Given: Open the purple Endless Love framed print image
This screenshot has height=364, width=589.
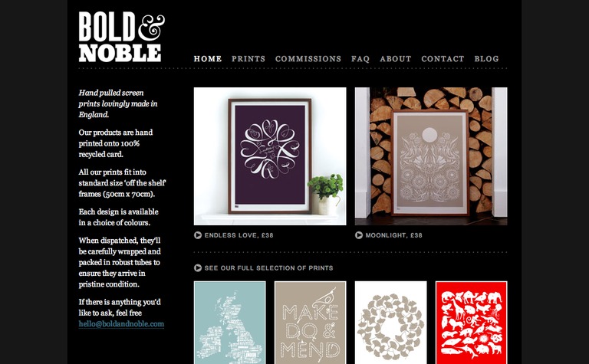Looking at the screenshot, I should pyautogui.click(x=270, y=156).
